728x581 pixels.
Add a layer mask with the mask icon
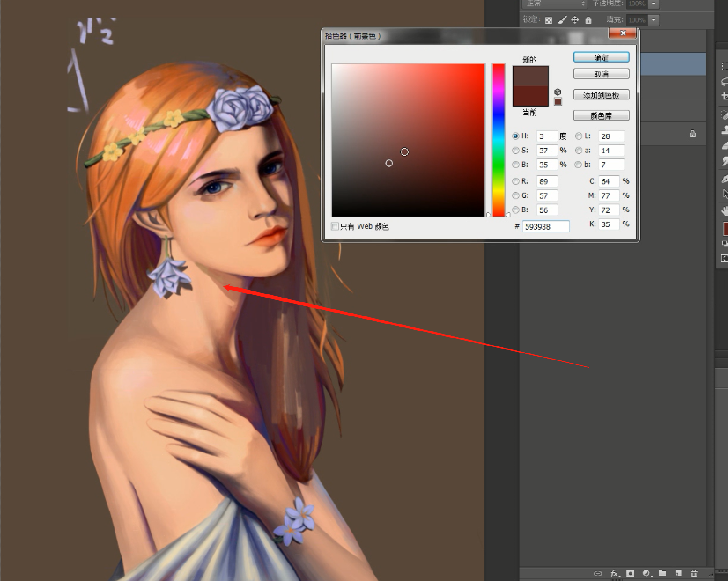click(x=630, y=574)
